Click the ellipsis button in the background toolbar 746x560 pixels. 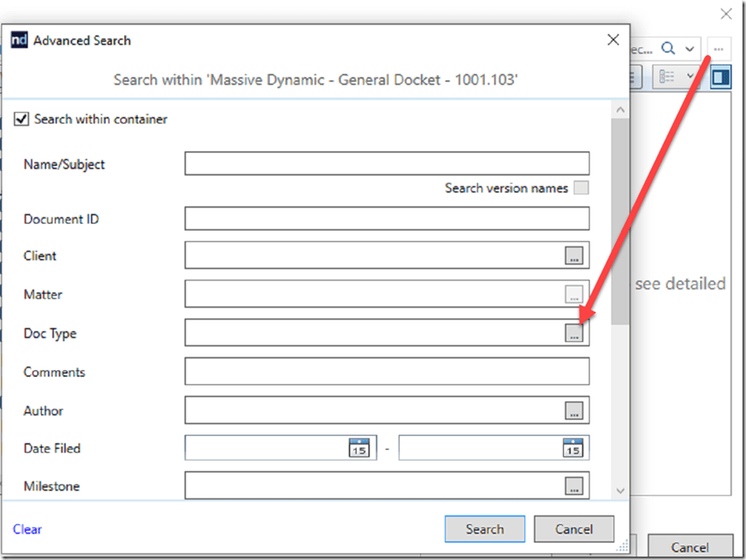pyautogui.click(x=718, y=49)
